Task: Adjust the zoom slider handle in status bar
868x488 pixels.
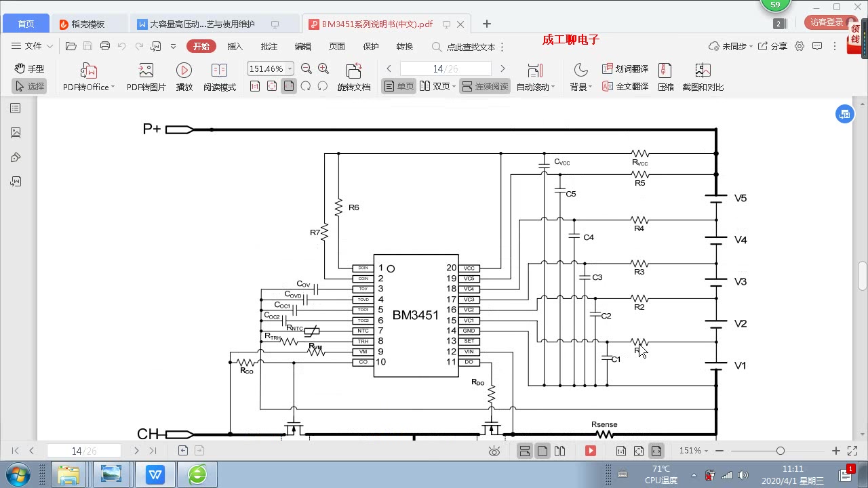Action: pos(780,451)
